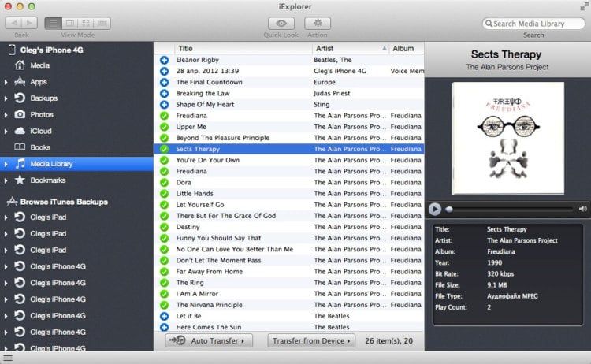
Task: Open the Transfer from Device dropdown
Action: pyautogui.click(x=311, y=340)
